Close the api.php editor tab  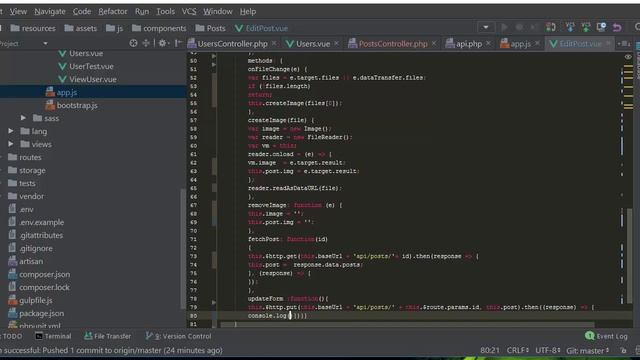coord(488,43)
